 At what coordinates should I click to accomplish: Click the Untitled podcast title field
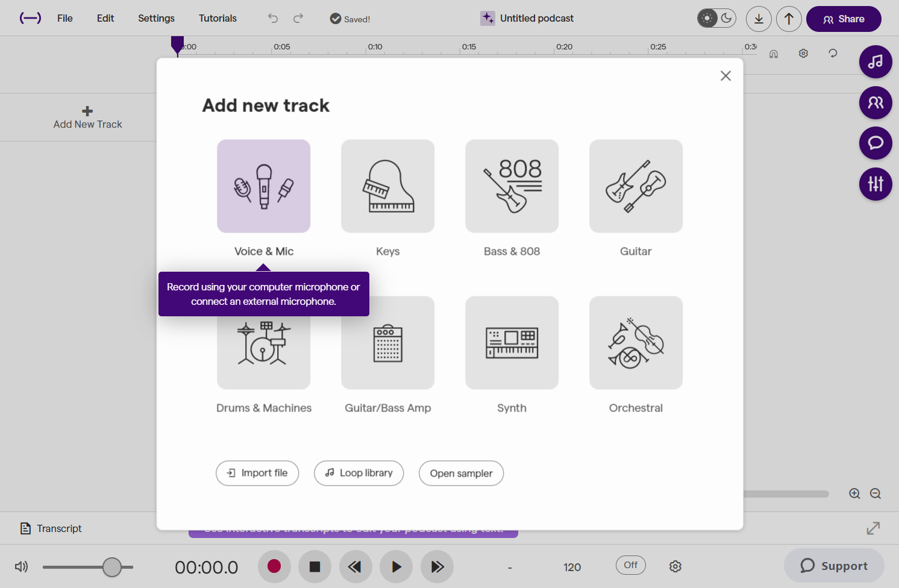(536, 18)
